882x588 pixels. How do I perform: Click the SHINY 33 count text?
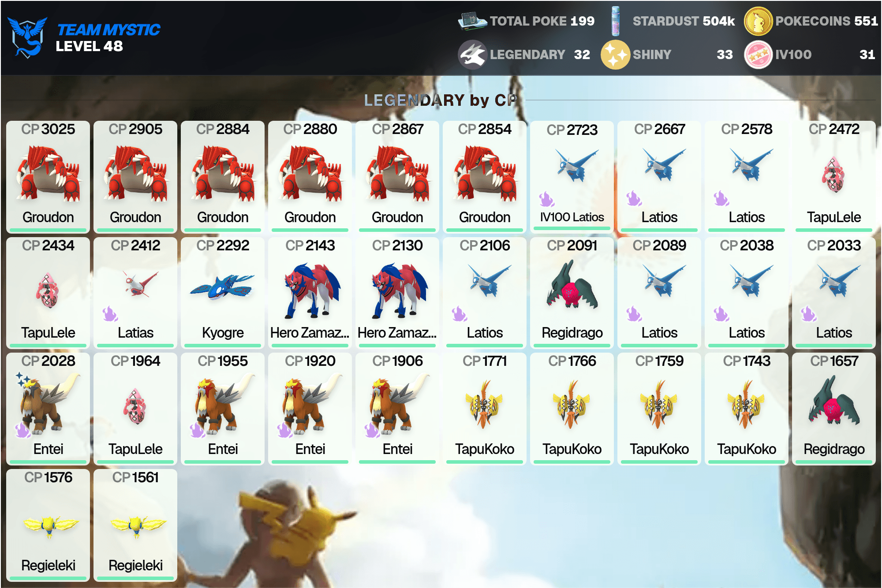(683, 54)
